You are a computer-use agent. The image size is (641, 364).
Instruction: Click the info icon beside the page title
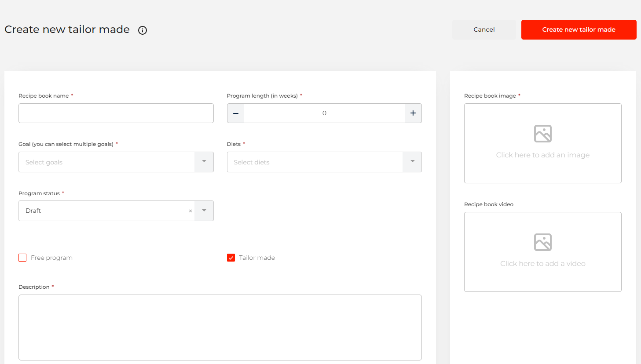pos(142,30)
